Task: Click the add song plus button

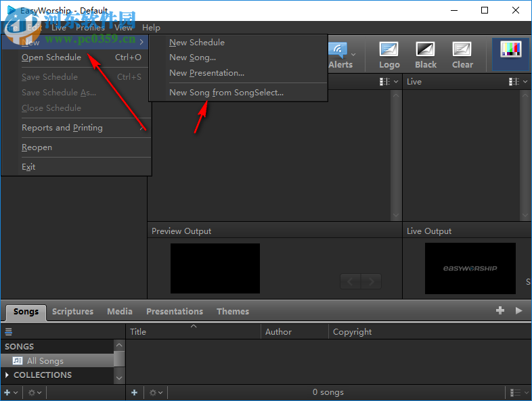Action: 135,392
